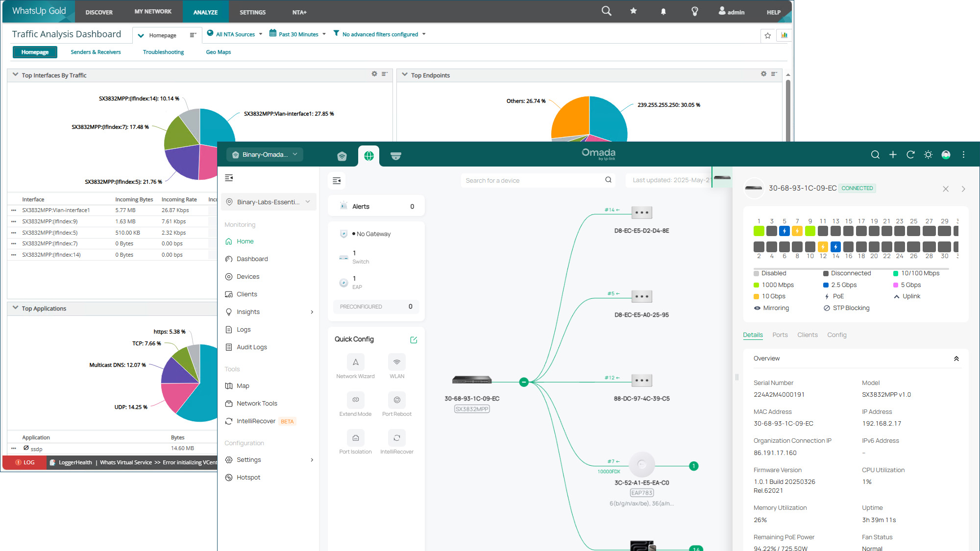980x551 pixels.
Task: Select the Omada access point icon tab
Action: [x=342, y=156]
